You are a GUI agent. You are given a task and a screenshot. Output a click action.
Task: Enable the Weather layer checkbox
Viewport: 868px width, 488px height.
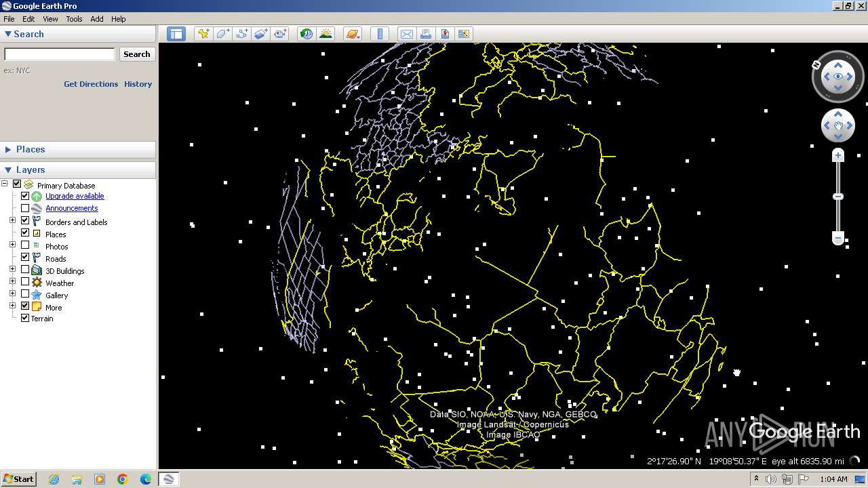coord(25,282)
